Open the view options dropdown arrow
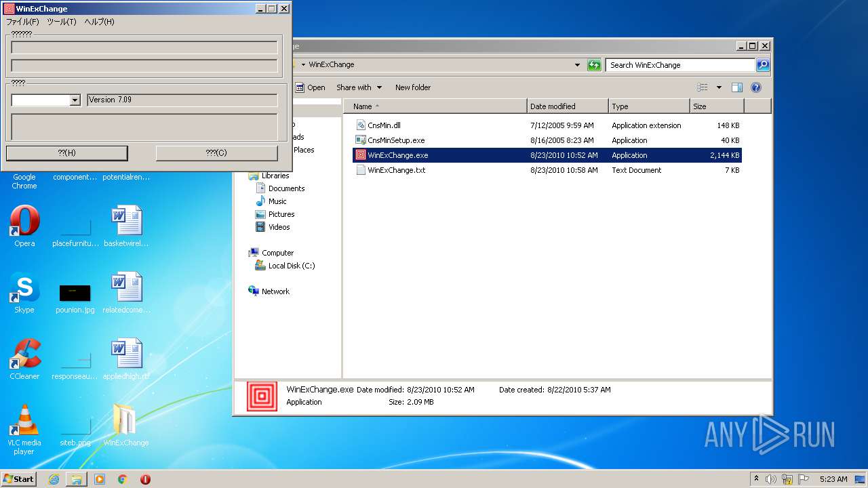868x488 pixels. [719, 87]
